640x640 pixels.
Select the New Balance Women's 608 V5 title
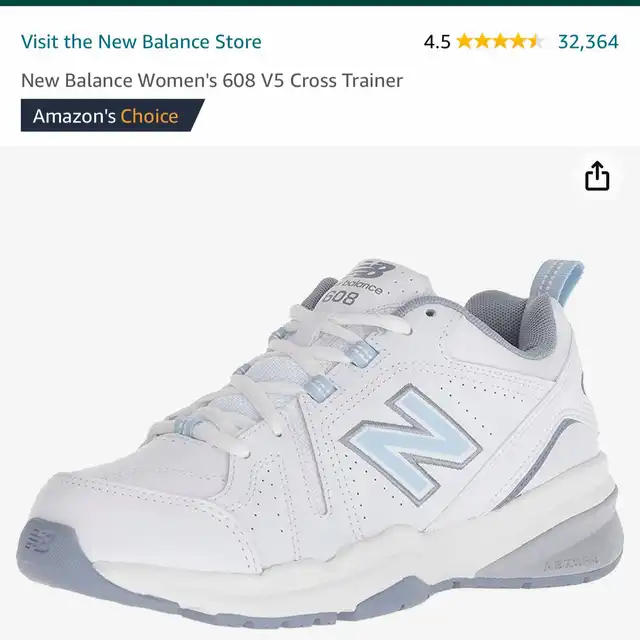pos(212,80)
